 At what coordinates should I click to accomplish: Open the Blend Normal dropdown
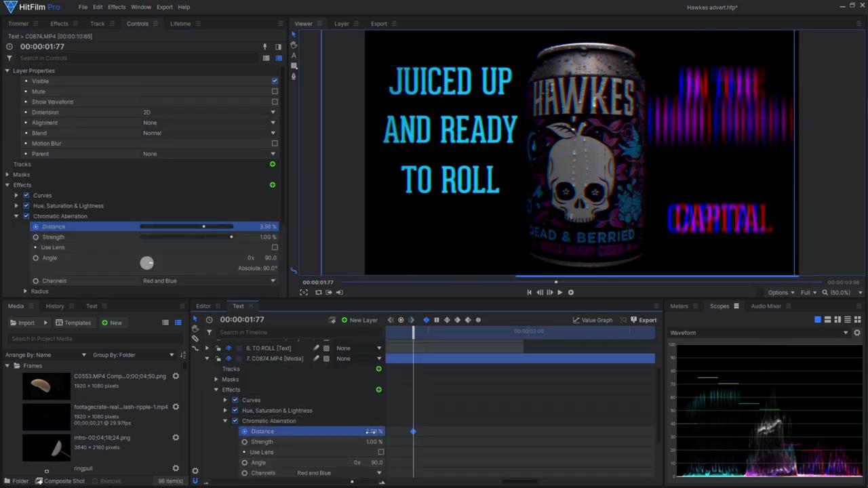point(209,133)
